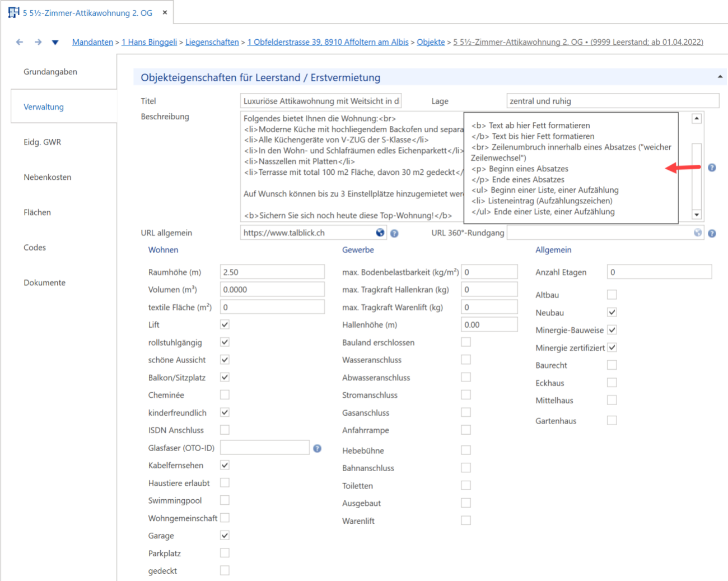This screenshot has height=581, width=728.
Task: Tick the Eckhaus checkbox
Action: coord(612,383)
